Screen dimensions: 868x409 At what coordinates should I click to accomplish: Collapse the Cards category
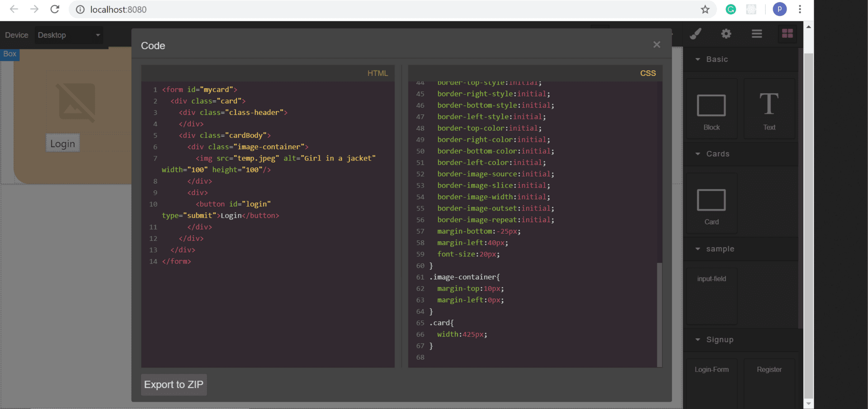[x=717, y=154]
